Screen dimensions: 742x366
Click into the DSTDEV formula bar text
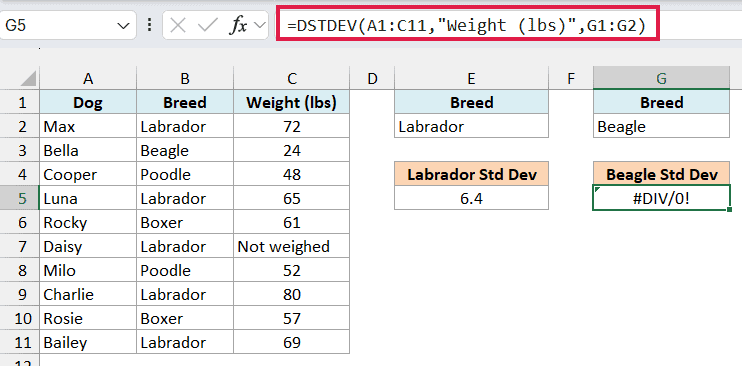tap(467, 26)
